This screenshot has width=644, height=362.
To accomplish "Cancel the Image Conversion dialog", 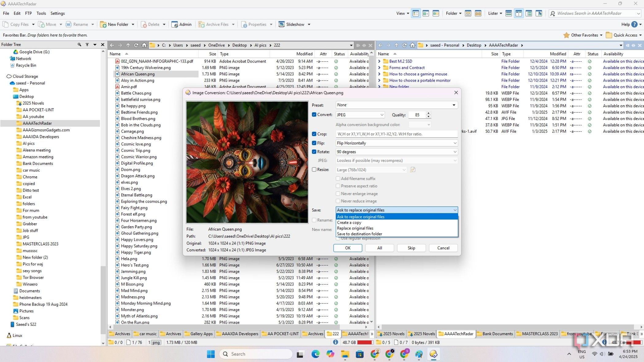I will coord(443,248).
